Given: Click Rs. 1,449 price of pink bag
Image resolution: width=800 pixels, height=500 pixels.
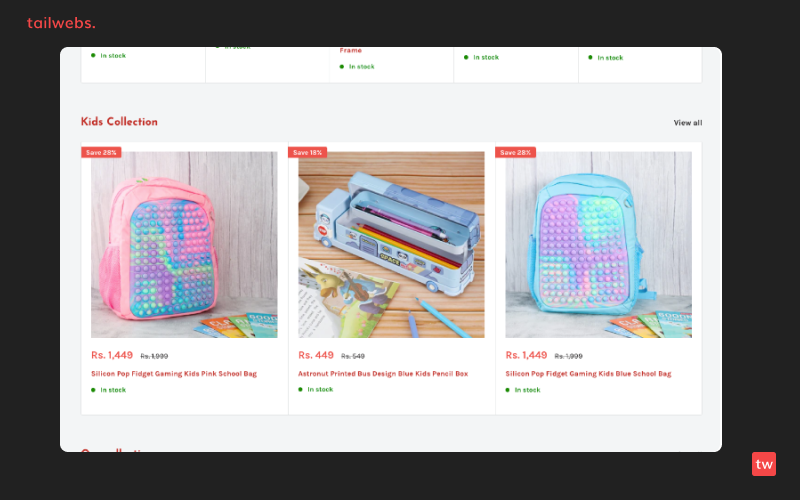Looking at the screenshot, I should 112,355.
